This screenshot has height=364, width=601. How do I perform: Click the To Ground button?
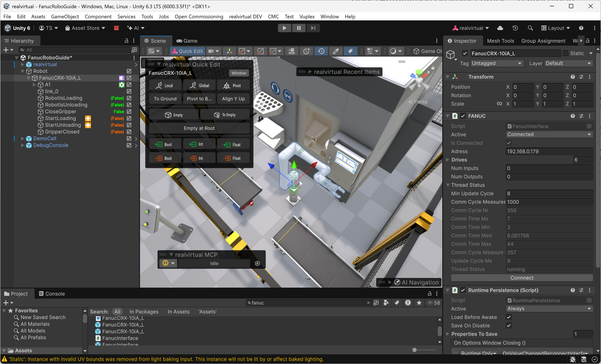[165, 99]
